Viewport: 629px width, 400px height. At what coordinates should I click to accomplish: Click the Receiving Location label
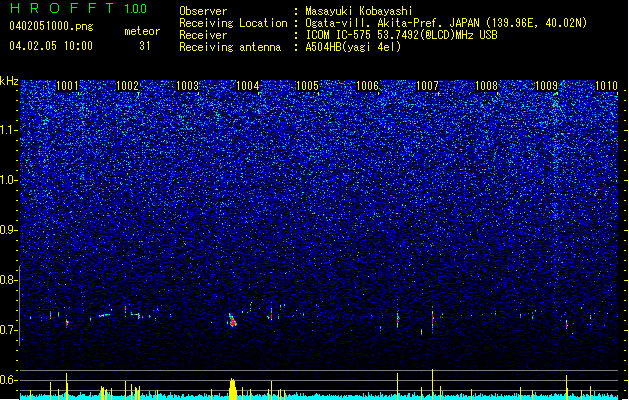click(x=233, y=23)
